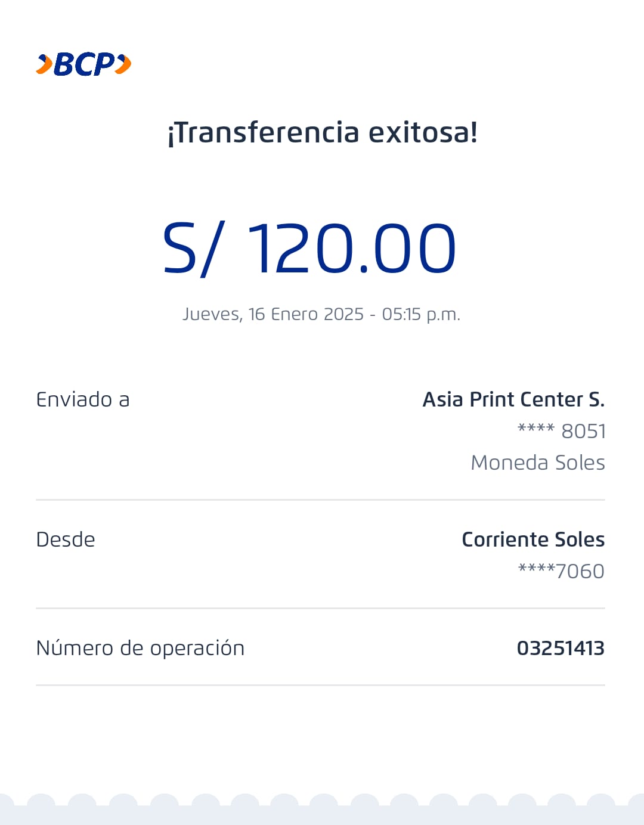Screen dimensions: 644x825
Task: Click the right orange chevron of the logo
Action: pos(123,64)
